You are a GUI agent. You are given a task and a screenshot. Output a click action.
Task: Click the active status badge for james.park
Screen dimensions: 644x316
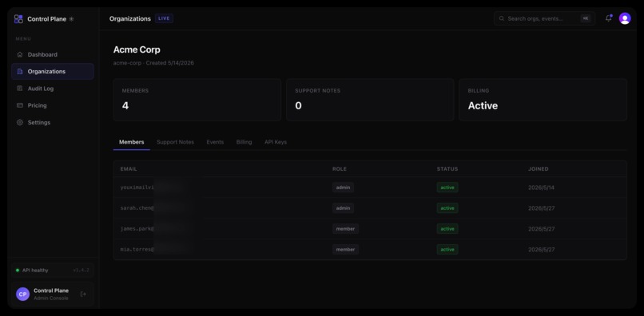pos(447,228)
